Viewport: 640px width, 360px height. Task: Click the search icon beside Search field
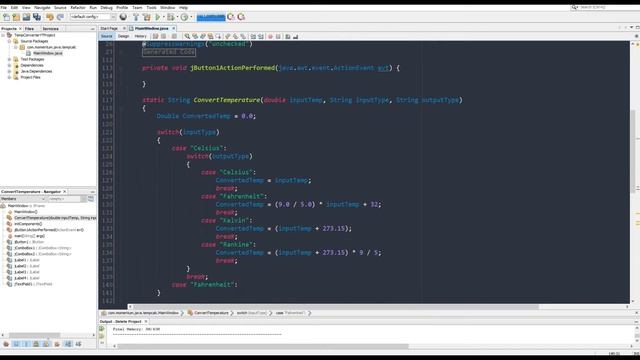(574, 7)
